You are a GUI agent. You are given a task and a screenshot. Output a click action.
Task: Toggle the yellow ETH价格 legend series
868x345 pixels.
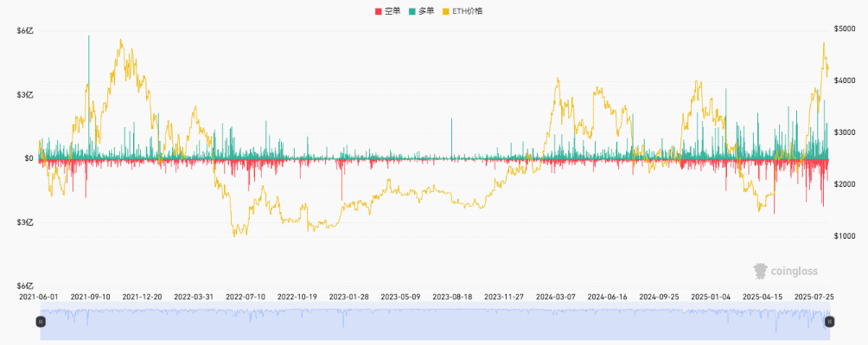tap(463, 11)
